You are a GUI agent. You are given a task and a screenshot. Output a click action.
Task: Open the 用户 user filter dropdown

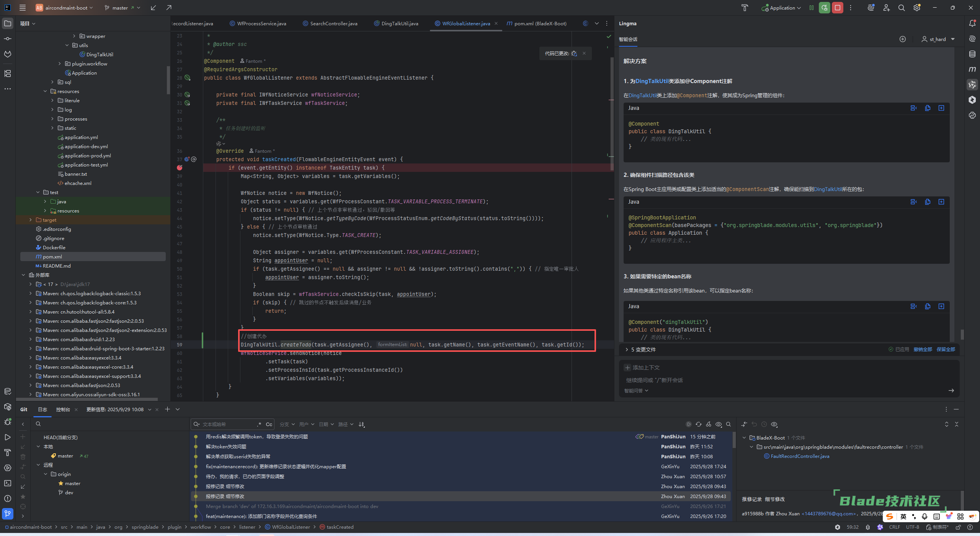307,424
